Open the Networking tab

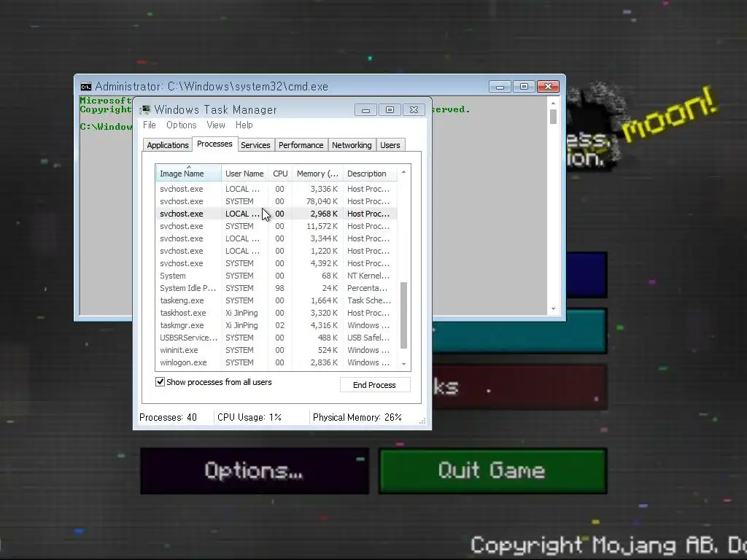coord(352,145)
